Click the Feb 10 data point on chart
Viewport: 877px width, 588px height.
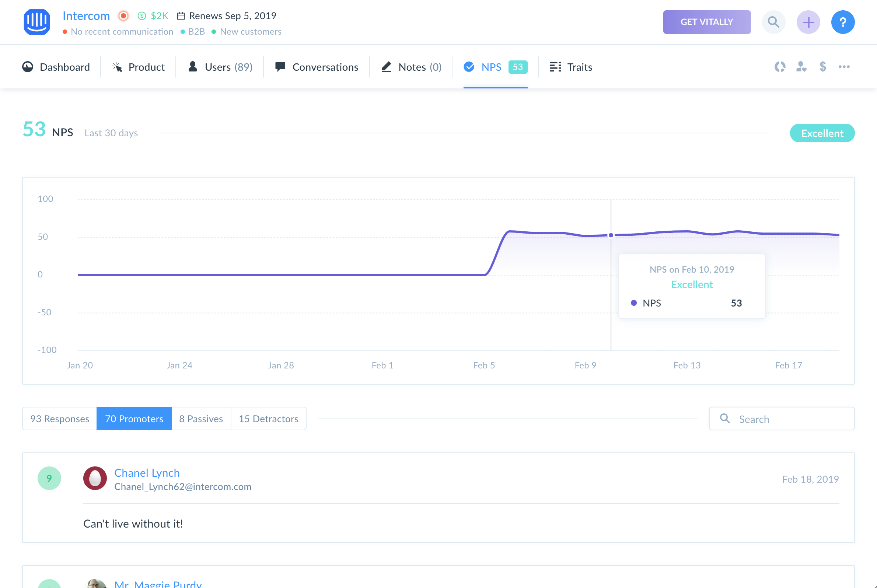(x=611, y=235)
